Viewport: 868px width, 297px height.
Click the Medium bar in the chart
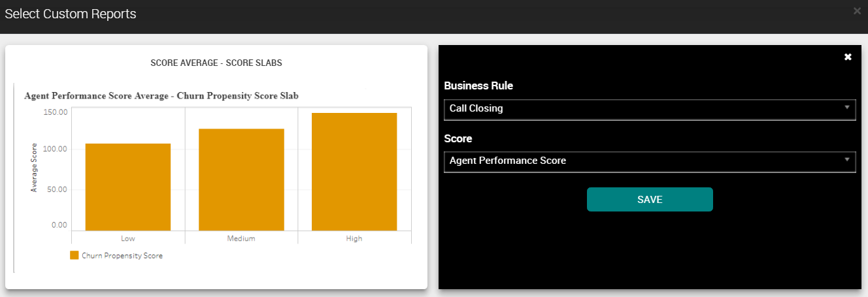tap(241, 180)
